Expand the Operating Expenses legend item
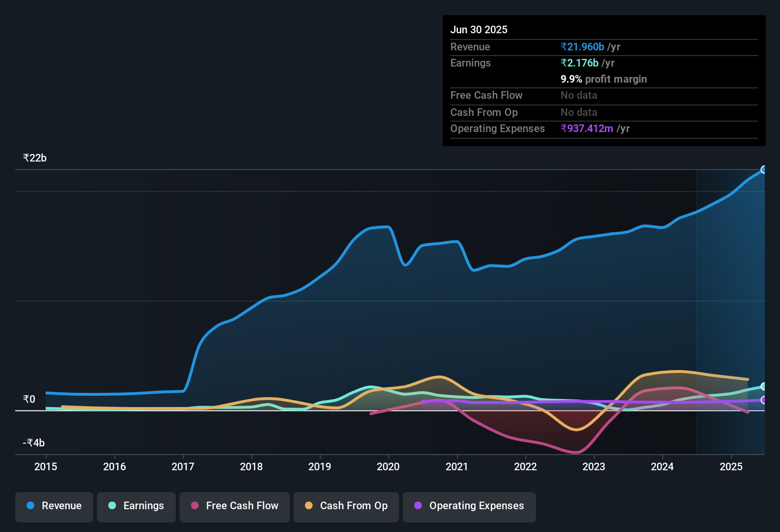The width and height of the screenshot is (780, 532). [469, 506]
